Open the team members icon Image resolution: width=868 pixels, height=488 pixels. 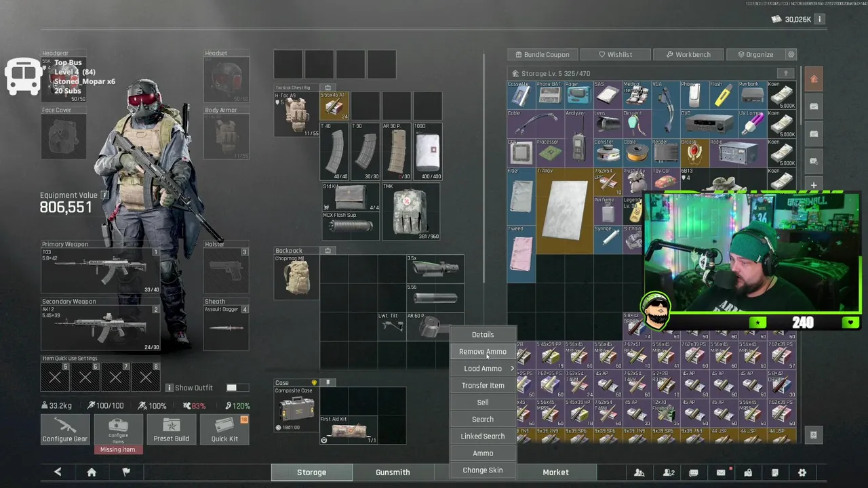669,472
